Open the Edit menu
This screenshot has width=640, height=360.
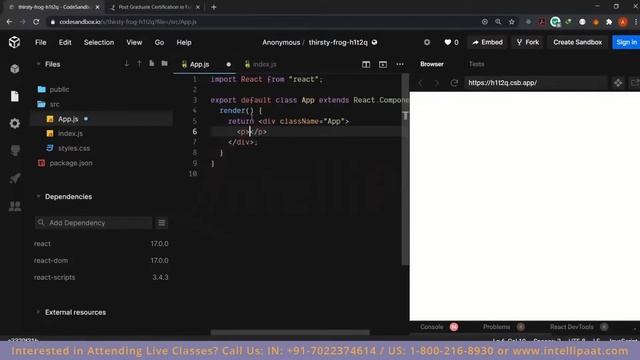65,42
